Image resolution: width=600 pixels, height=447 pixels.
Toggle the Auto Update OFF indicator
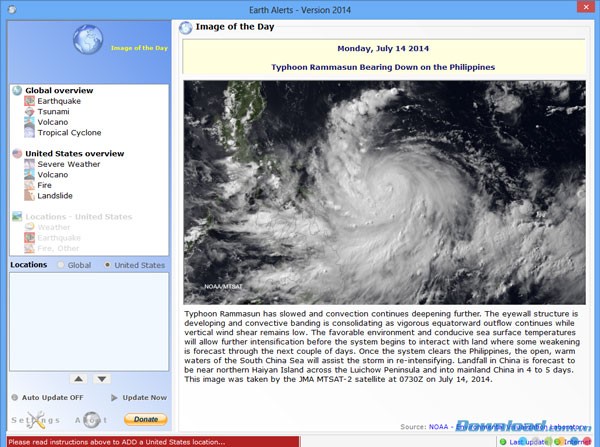pos(15,398)
